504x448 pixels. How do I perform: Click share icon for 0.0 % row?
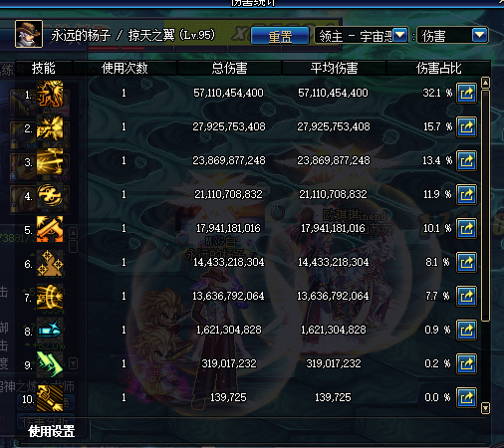click(466, 397)
